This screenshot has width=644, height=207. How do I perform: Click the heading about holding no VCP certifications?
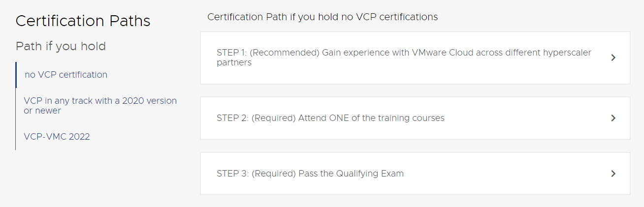click(322, 17)
